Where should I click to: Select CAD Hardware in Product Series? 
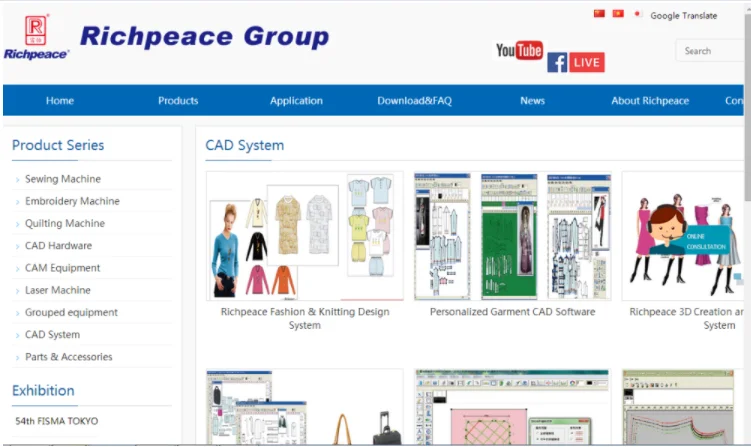point(58,246)
